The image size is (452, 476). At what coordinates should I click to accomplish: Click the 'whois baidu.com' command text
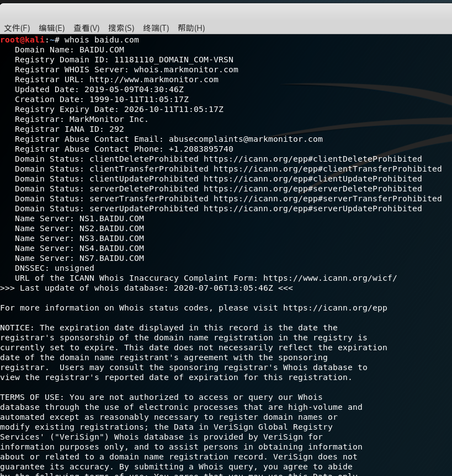point(102,40)
